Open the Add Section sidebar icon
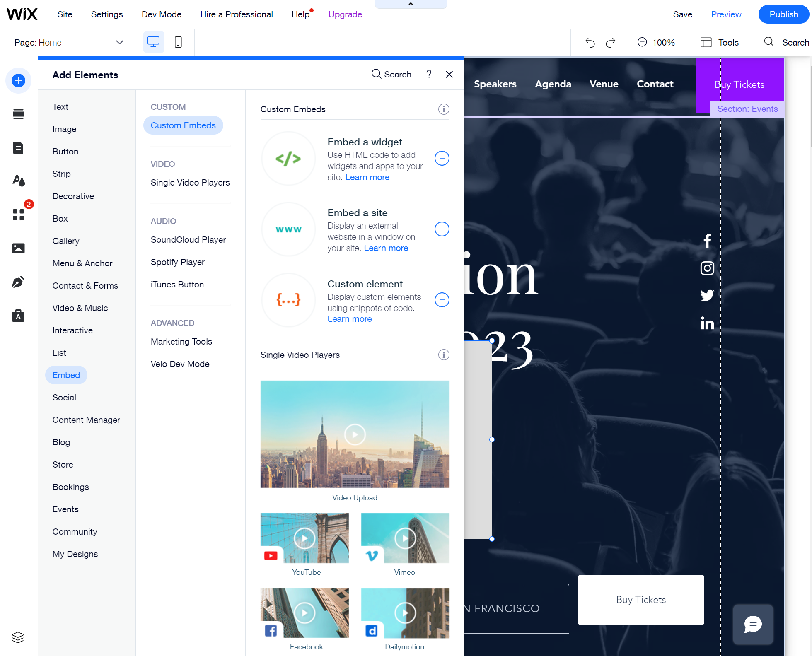Image resolution: width=812 pixels, height=656 pixels. click(18, 114)
